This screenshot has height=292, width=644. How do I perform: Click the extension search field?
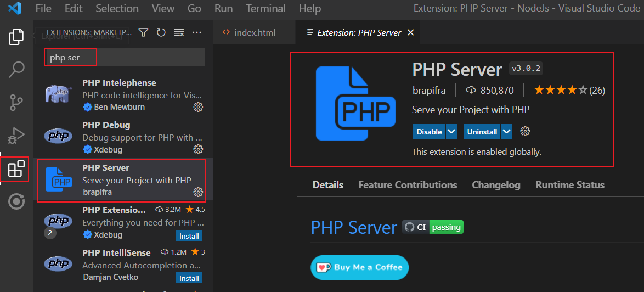tap(124, 57)
